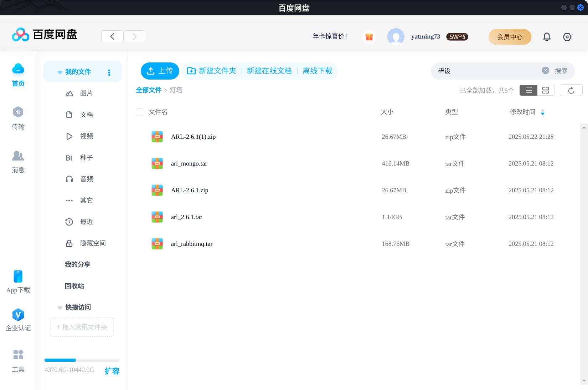Click the arl_mongo.tar archive icon

(x=157, y=163)
